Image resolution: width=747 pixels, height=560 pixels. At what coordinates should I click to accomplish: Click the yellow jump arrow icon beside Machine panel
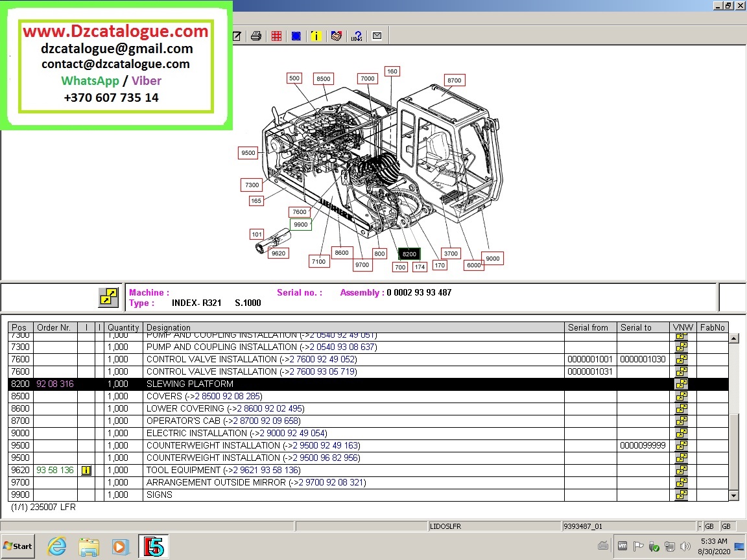[109, 297]
